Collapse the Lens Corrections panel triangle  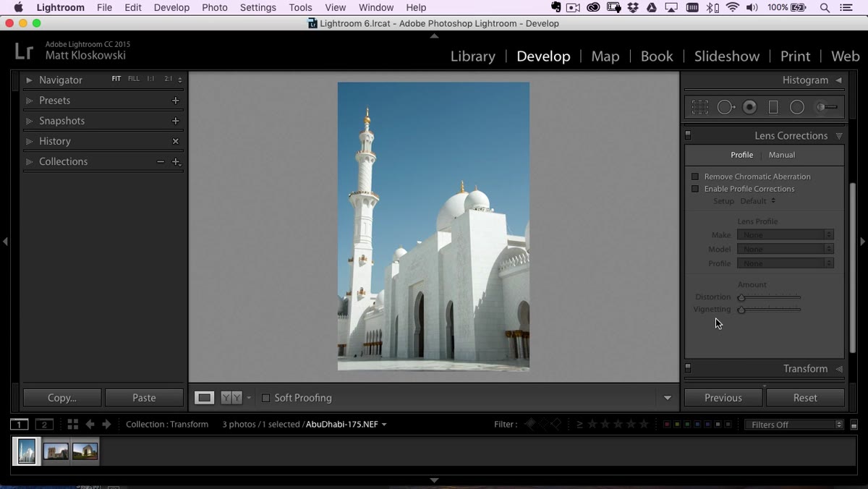[x=839, y=135]
